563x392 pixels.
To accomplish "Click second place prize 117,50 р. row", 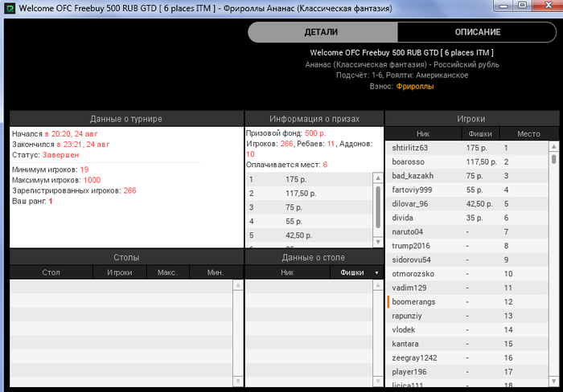I will (x=309, y=194).
